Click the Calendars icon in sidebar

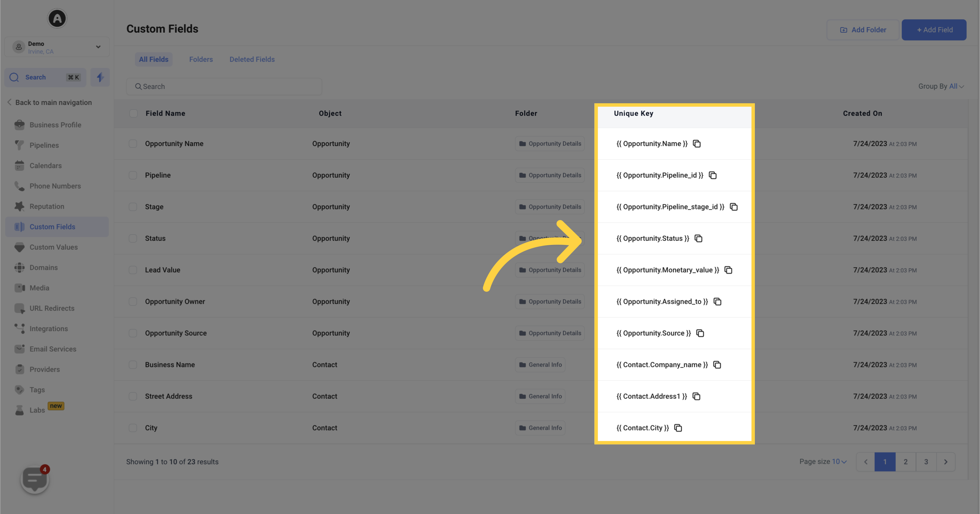[x=19, y=166]
